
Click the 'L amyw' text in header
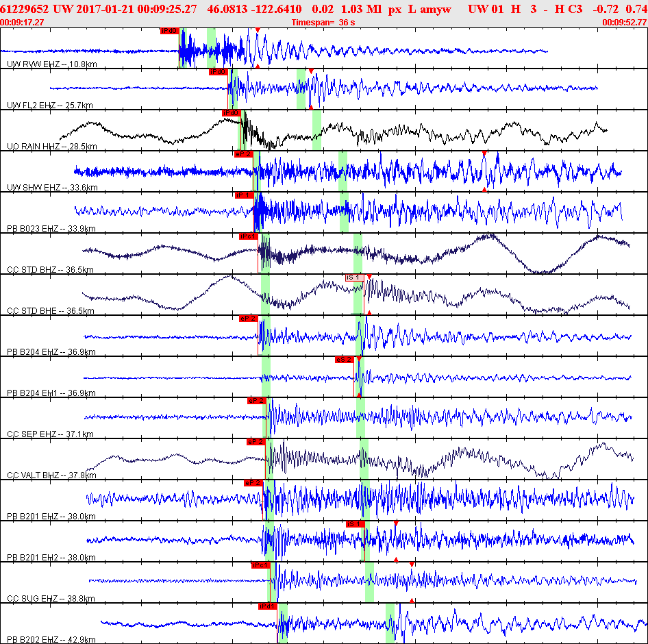tap(429, 9)
